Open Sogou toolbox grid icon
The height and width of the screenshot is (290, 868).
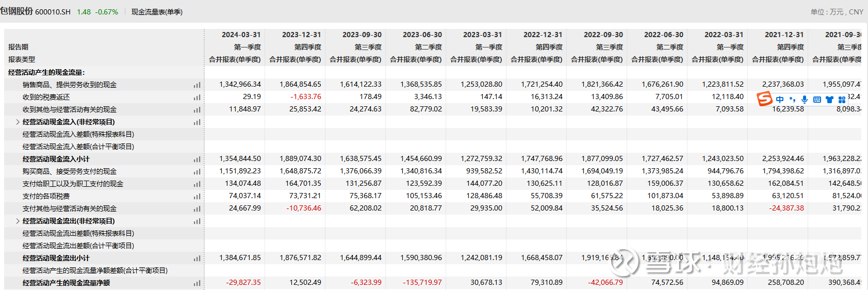point(842,100)
